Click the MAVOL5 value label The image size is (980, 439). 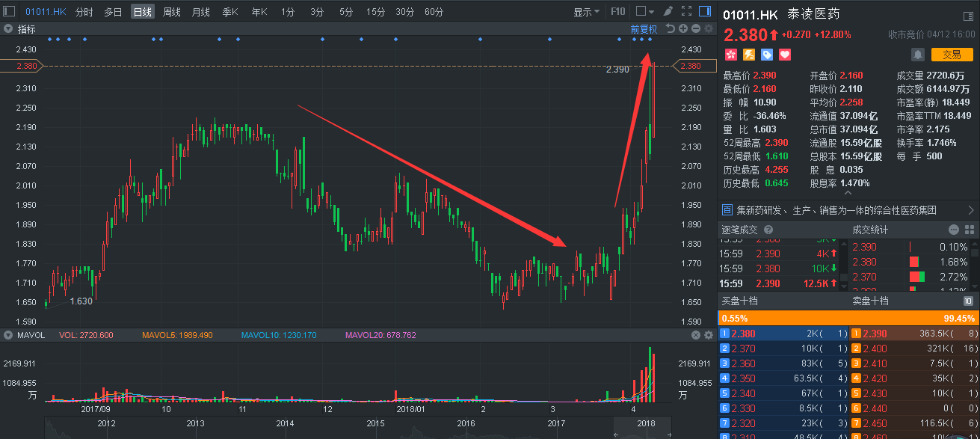pos(177,335)
